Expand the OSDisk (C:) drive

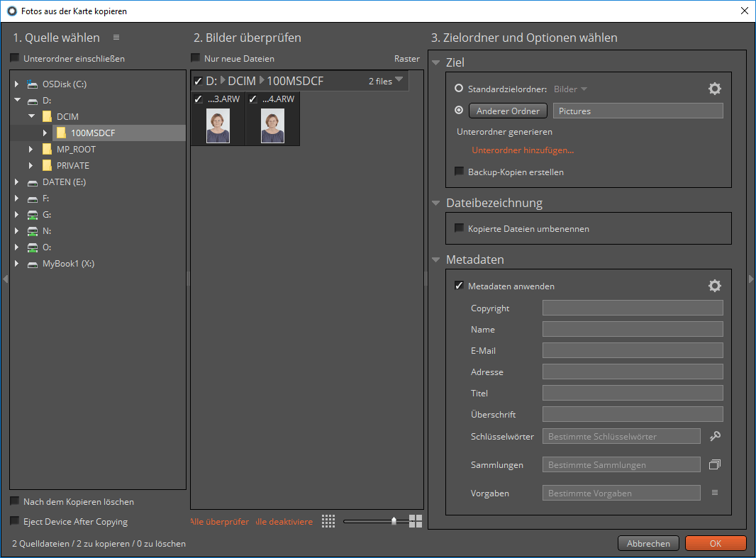pos(17,84)
